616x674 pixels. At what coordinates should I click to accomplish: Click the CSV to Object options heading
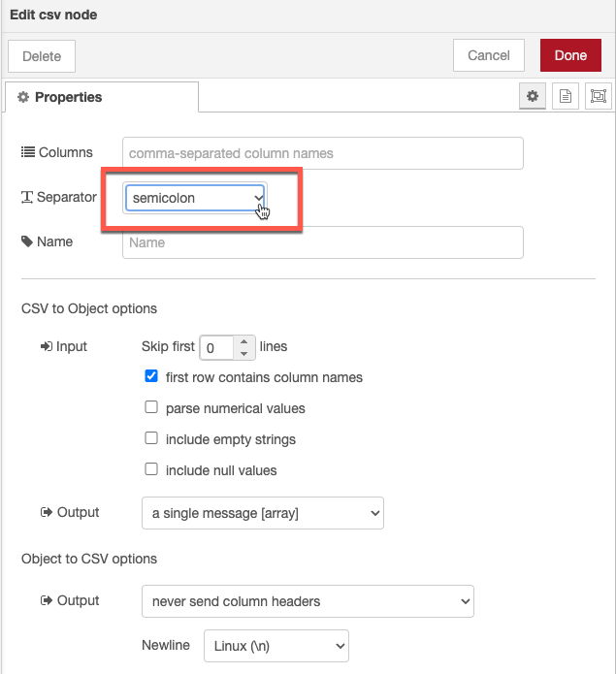pyautogui.click(x=89, y=308)
